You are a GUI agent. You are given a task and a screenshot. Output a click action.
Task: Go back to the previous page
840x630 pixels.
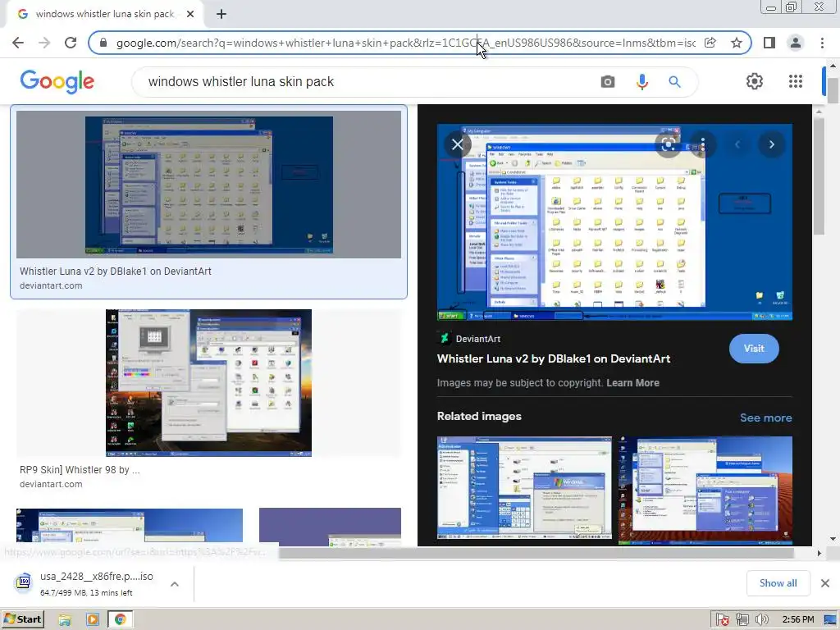point(18,43)
